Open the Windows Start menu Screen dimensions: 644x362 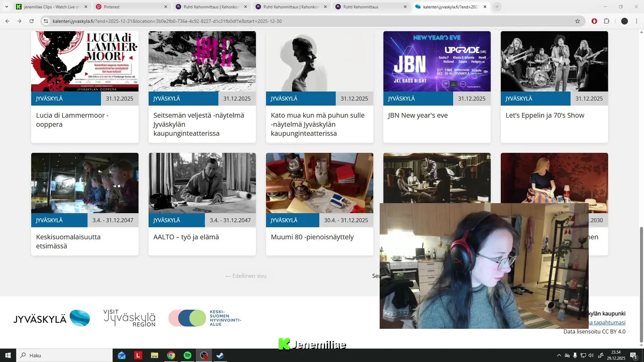click(8, 355)
